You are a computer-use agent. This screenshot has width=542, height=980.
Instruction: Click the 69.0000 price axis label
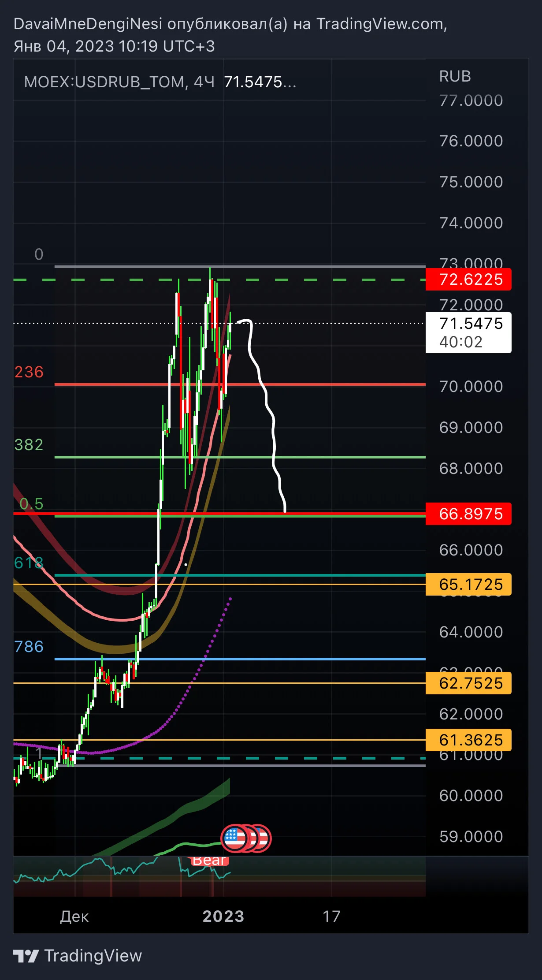(x=471, y=428)
